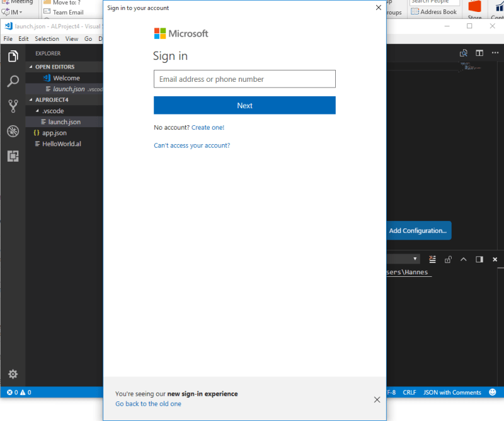Image resolution: width=504 pixels, height=421 pixels.
Task: Open the View menu
Action: pos(72,39)
